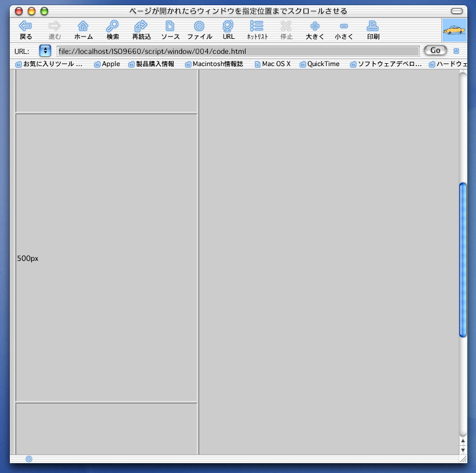The width and height of the screenshot is (476, 473).
Task: Toggle the toolbar with the title bar pill button
Action: [x=456, y=11]
